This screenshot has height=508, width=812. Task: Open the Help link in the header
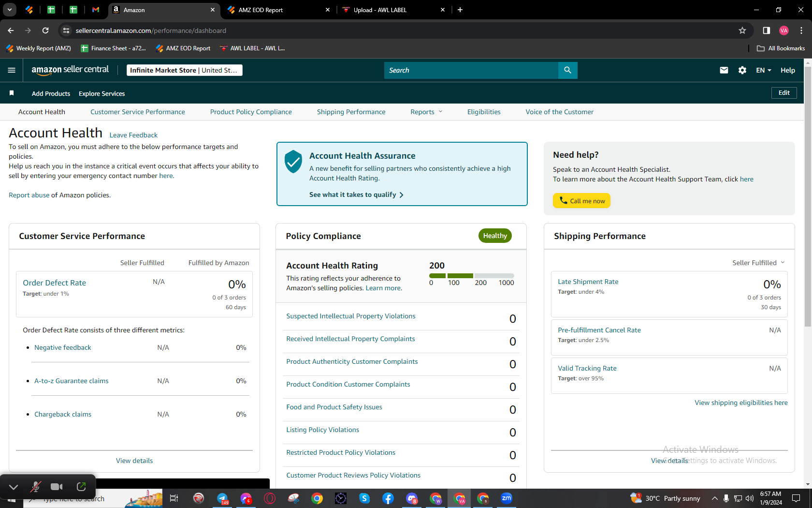pyautogui.click(x=787, y=70)
